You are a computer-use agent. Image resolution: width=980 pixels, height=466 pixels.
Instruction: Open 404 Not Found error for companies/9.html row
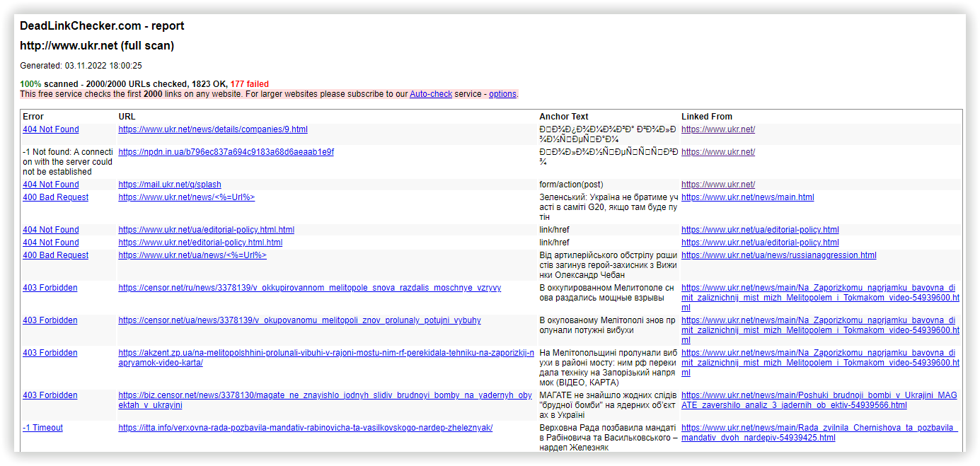(x=51, y=129)
